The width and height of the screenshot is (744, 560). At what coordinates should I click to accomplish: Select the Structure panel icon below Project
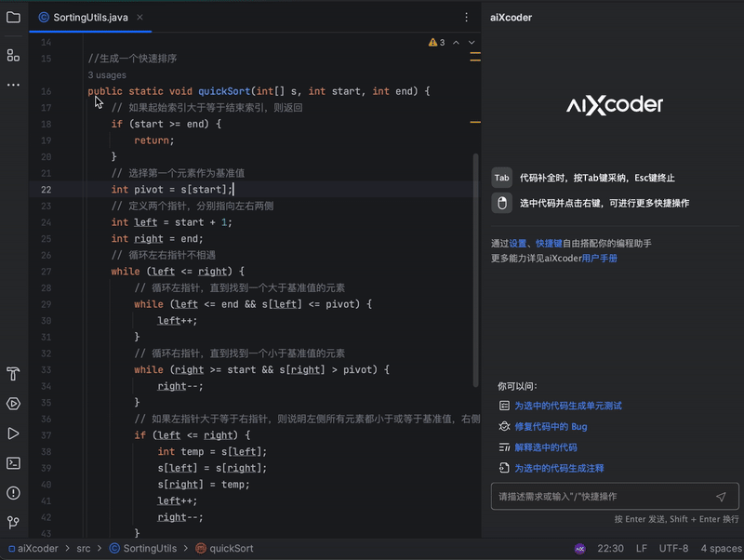pyautogui.click(x=12, y=55)
